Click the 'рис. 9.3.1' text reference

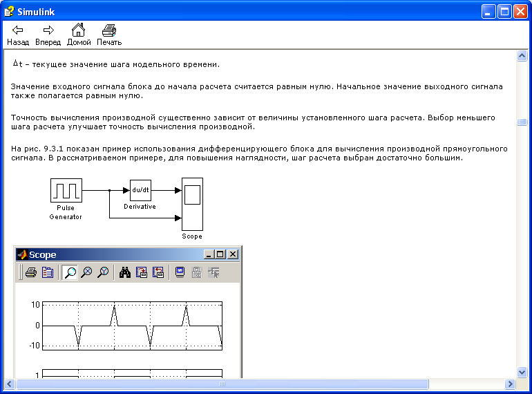(x=44, y=149)
